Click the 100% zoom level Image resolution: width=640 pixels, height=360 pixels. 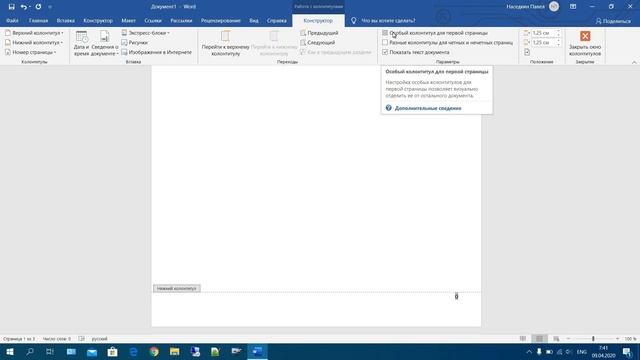click(x=630, y=339)
